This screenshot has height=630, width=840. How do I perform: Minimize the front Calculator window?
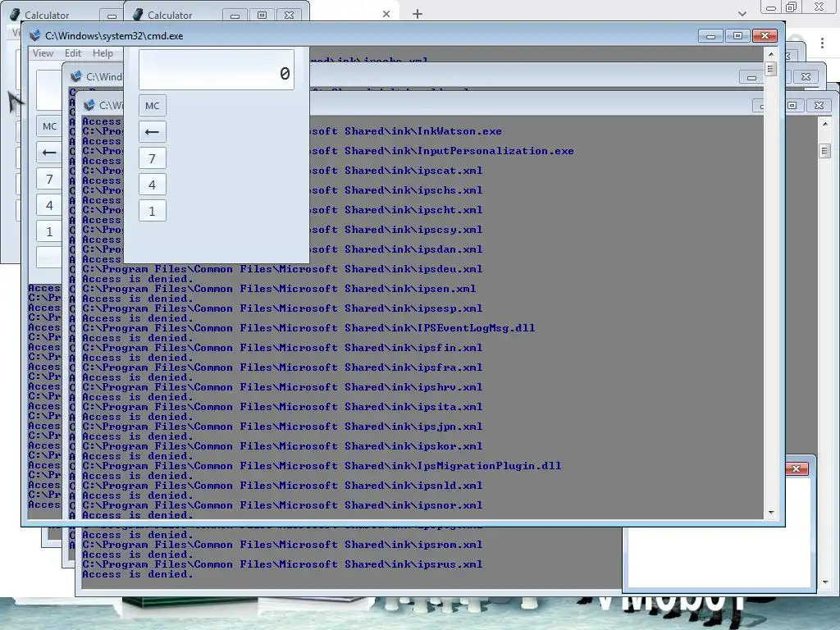click(235, 16)
